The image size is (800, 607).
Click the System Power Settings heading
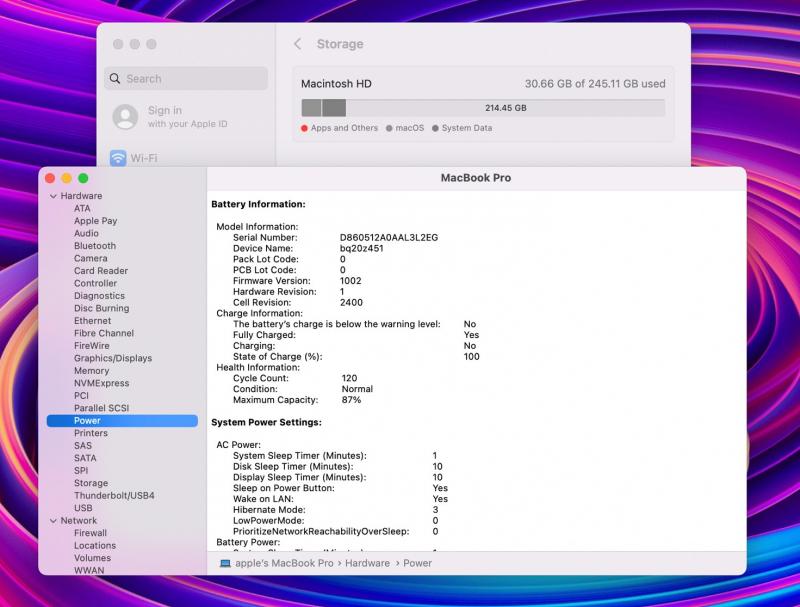pos(266,422)
